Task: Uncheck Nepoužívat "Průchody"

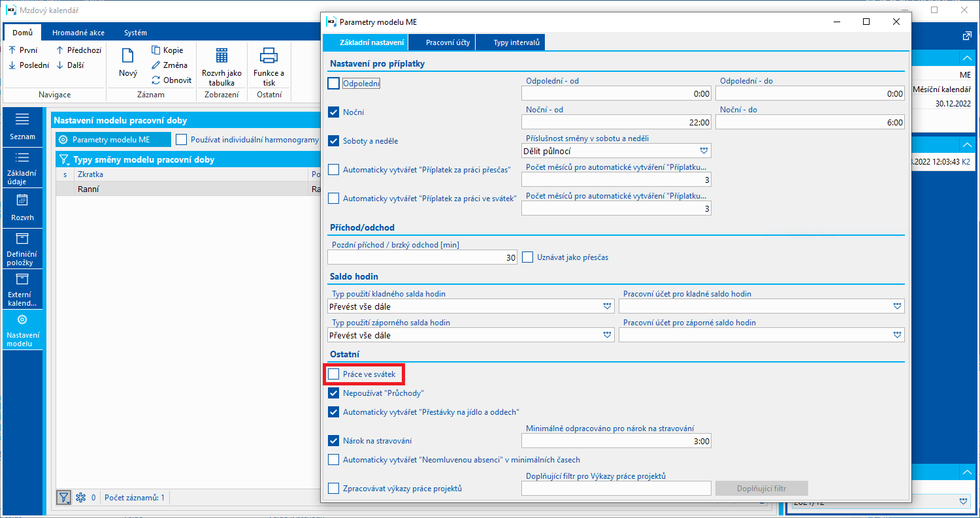Action: [334, 393]
